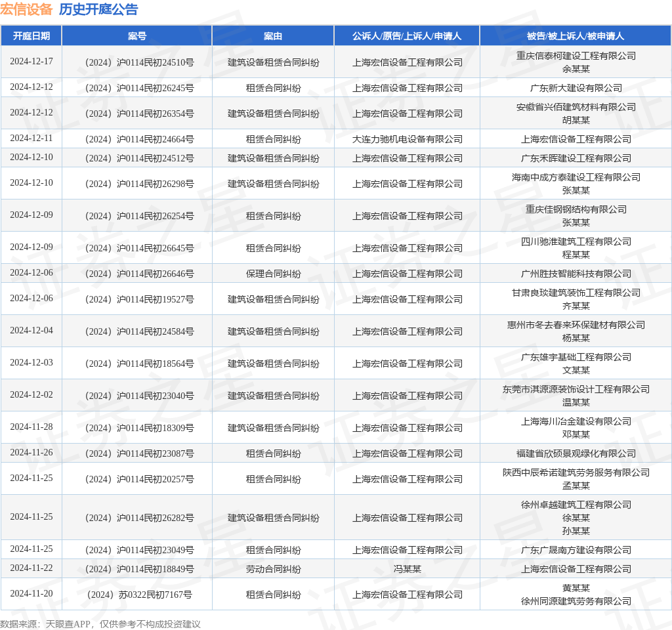Click defendant 陕西中辰希诺建筑劳务服务有限公司

[x=576, y=472]
